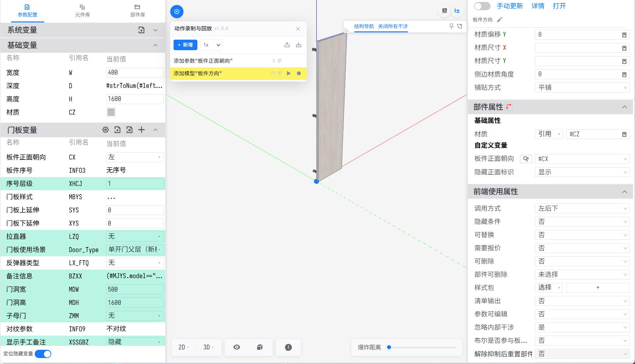Screen dimensions: 635x364
Task: Collapse the 基础变量 section
Action: tap(155, 45)
